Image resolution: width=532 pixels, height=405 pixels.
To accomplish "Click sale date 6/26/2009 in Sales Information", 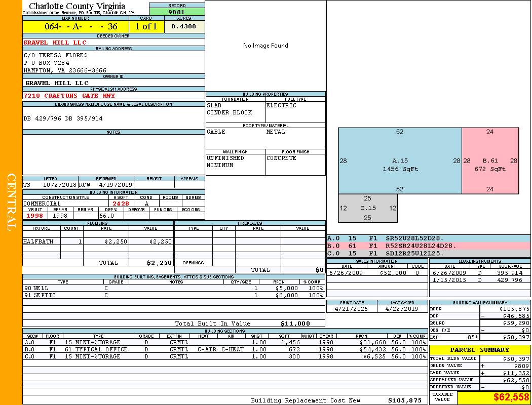I will [346, 273].
